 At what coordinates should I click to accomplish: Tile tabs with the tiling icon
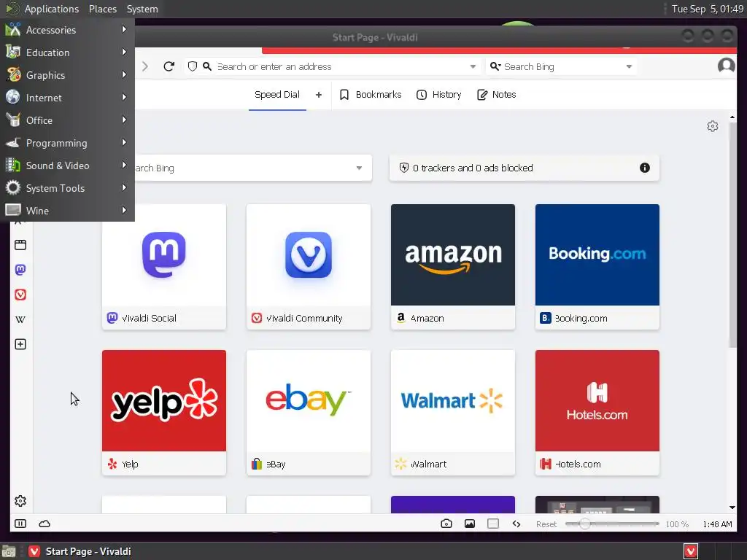493,524
